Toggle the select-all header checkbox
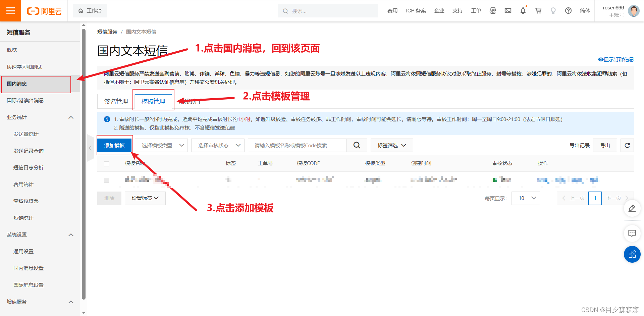Viewport: 644px width, 316px height. [x=107, y=164]
